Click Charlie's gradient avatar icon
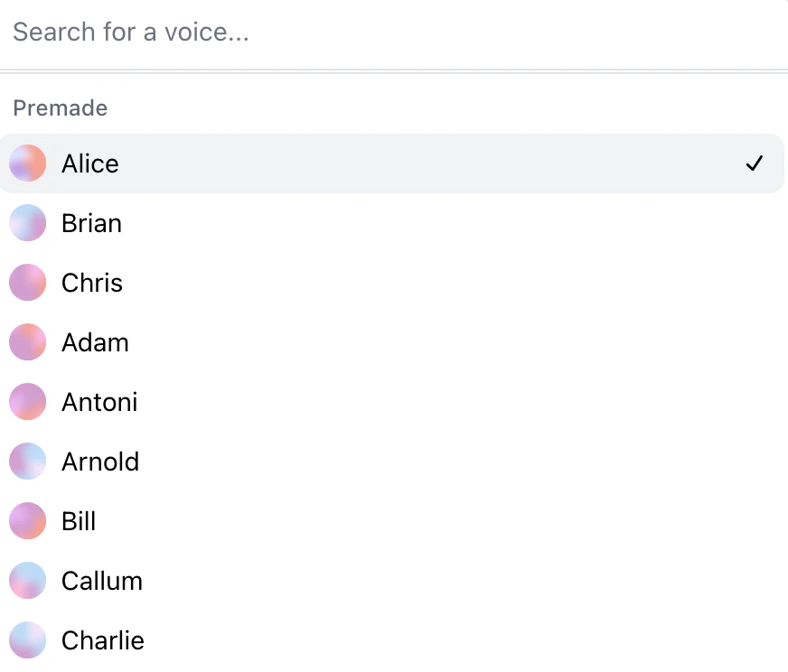The height and width of the screenshot is (672, 788). [28, 640]
